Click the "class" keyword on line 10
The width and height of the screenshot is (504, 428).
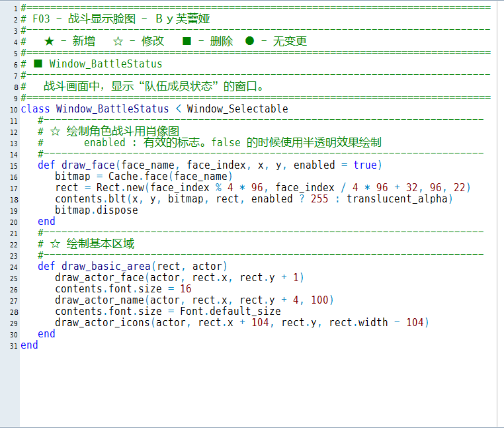[35, 108]
